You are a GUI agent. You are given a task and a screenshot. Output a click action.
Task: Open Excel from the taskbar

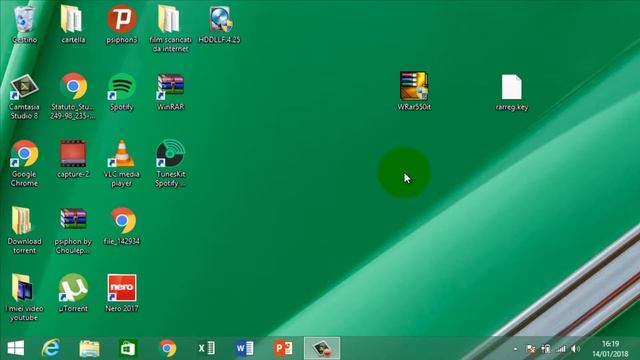(x=207, y=349)
